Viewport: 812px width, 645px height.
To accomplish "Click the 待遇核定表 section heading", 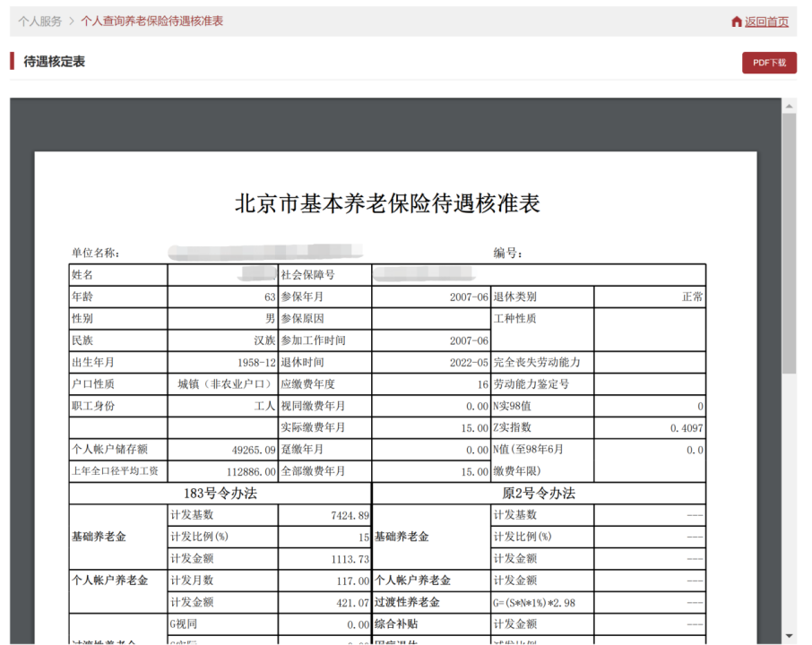I will pyautogui.click(x=54, y=62).
